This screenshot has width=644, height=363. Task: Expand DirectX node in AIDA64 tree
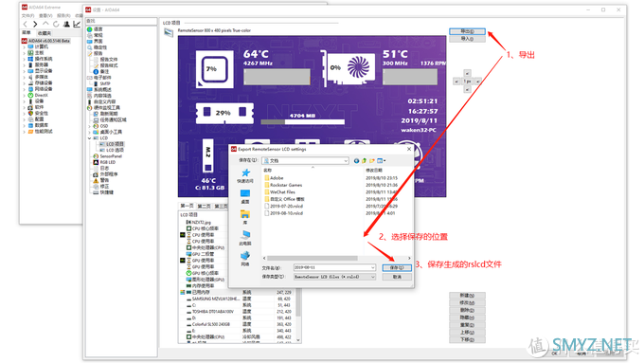[25, 96]
